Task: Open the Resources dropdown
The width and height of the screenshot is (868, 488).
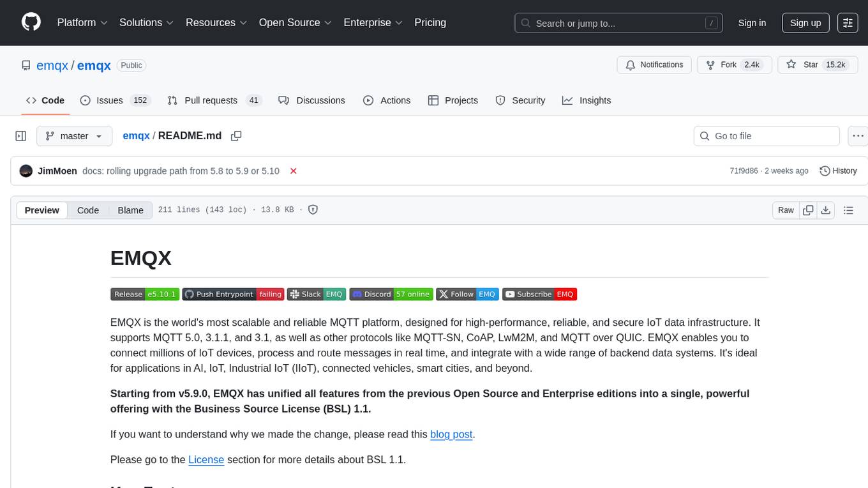Action: 216,22
